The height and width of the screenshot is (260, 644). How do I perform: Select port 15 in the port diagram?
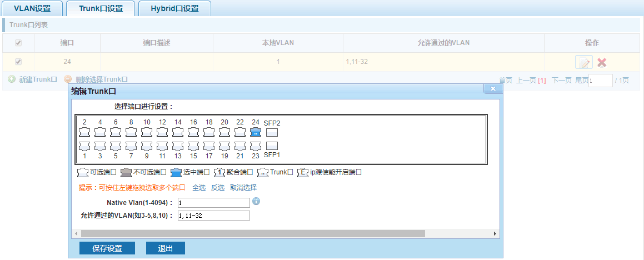193,146
